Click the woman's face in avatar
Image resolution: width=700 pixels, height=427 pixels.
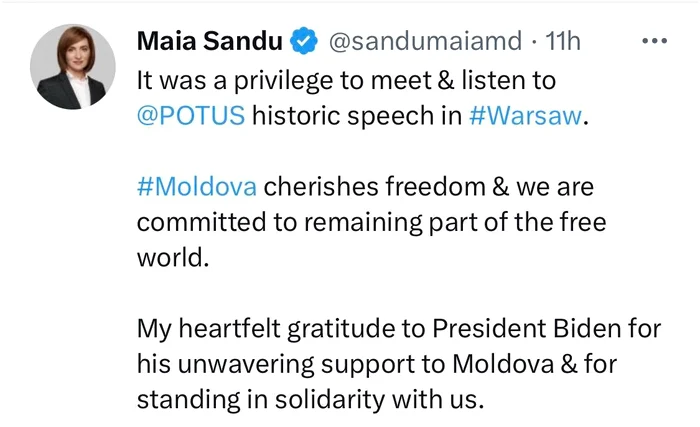[x=75, y=53]
